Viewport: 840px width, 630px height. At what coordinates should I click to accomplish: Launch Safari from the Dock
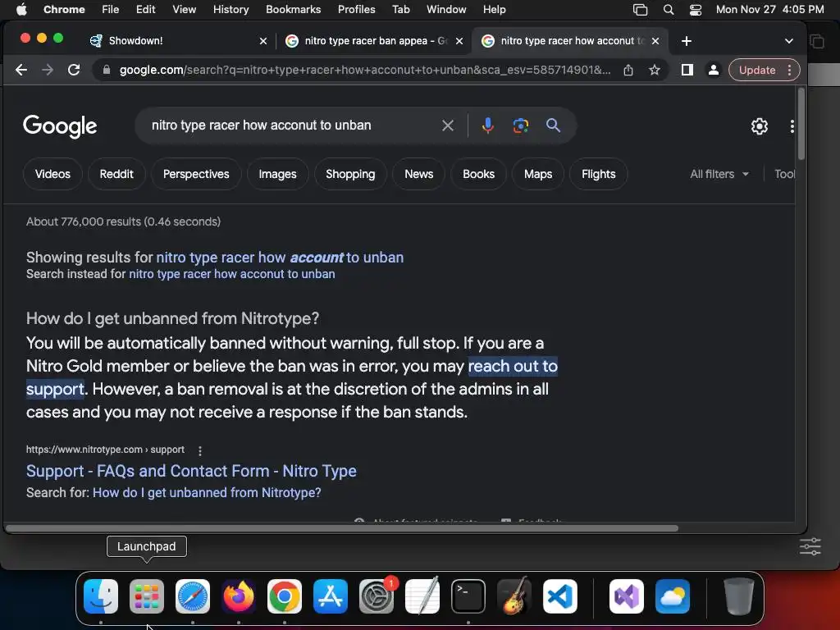coord(193,596)
